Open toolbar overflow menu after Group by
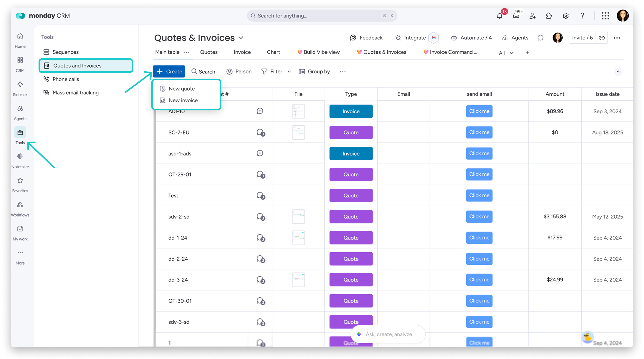The image size is (644, 359). [x=343, y=72]
